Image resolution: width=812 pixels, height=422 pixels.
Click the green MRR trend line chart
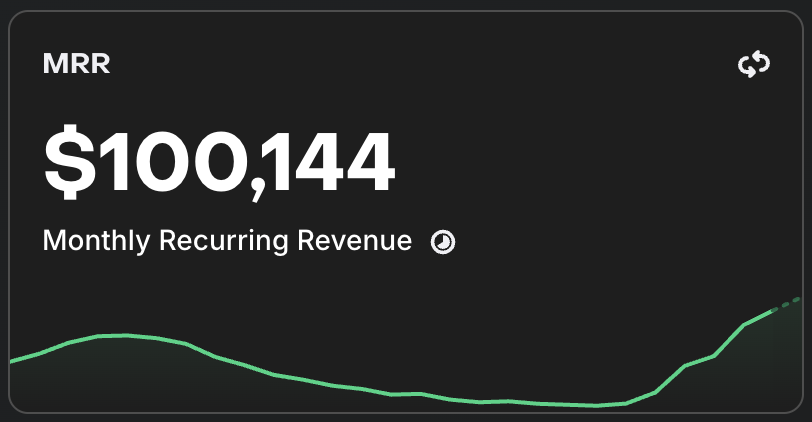pyautogui.click(x=405, y=355)
